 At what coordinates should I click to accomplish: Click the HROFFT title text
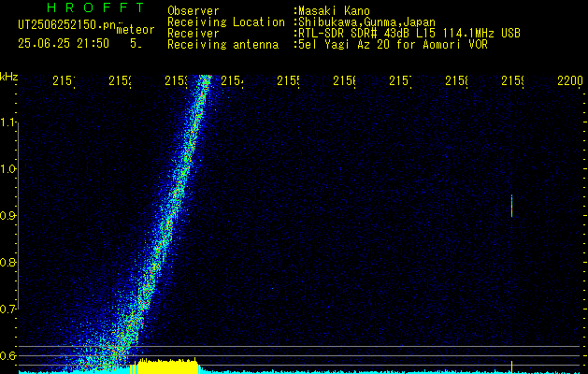[96, 7]
